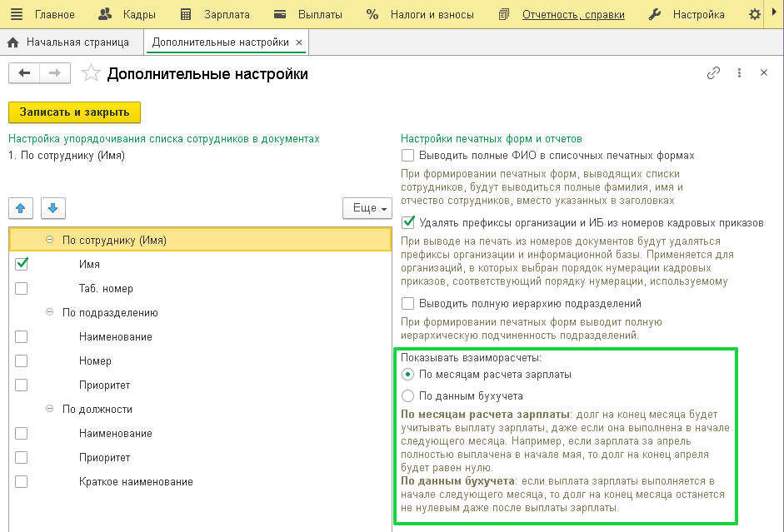Uncheck the Имя checkbox
The width and height of the screenshot is (784, 532).
click(x=22, y=264)
